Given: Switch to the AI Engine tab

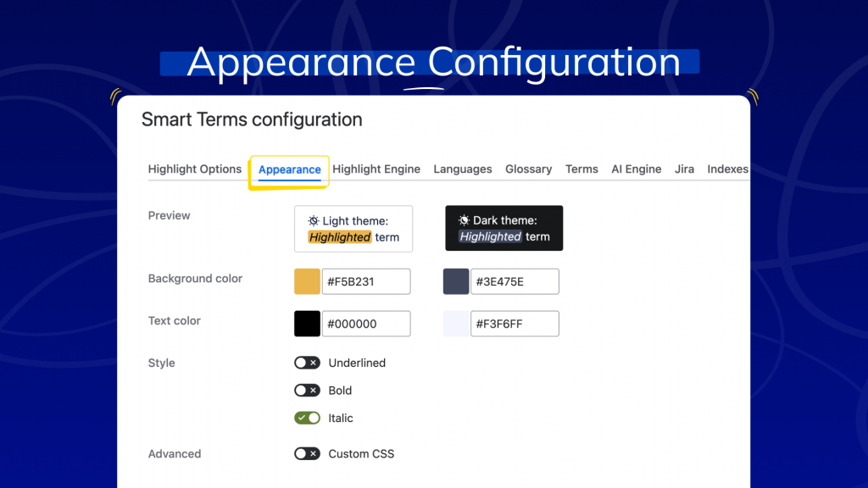Looking at the screenshot, I should tap(637, 169).
